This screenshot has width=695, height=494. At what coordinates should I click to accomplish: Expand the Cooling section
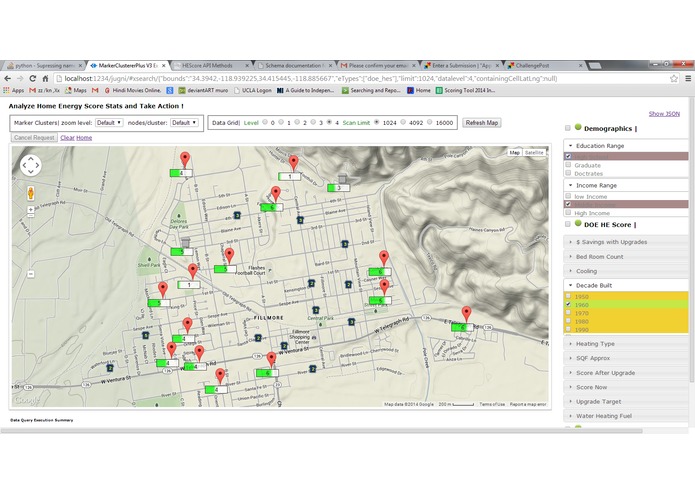click(x=626, y=271)
